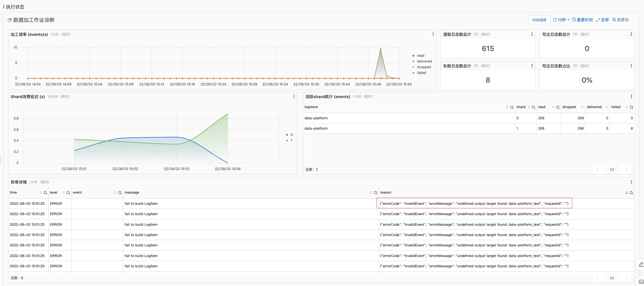Viewport: 644px width, 286px height.
Task: Search in the time column
Action: pyautogui.click(x=45, y=193)
